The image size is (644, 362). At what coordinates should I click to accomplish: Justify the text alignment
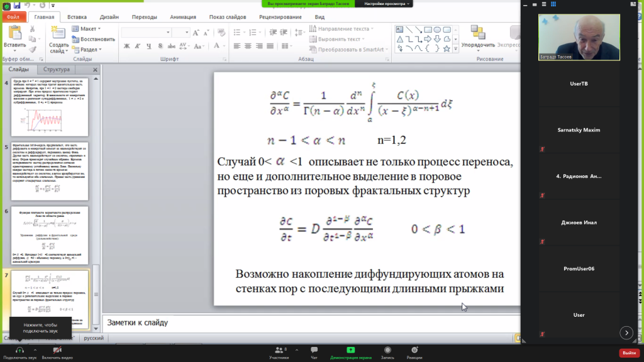(x=270, y=46)
